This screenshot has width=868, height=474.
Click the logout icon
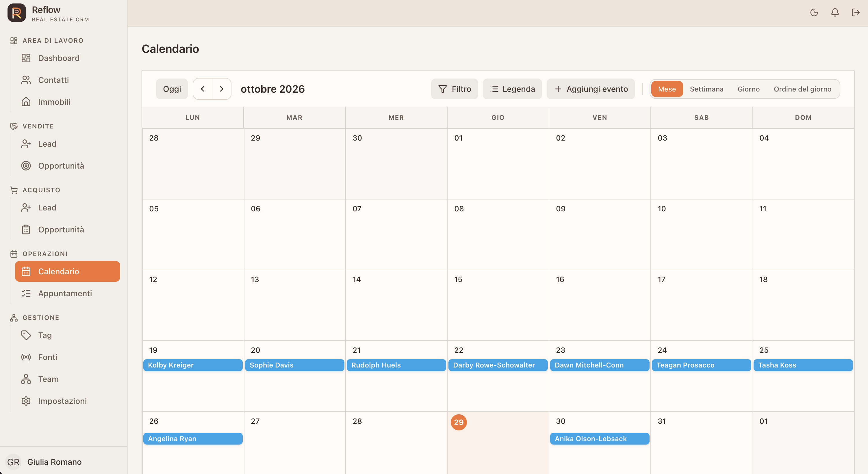[x=856, y=12]
